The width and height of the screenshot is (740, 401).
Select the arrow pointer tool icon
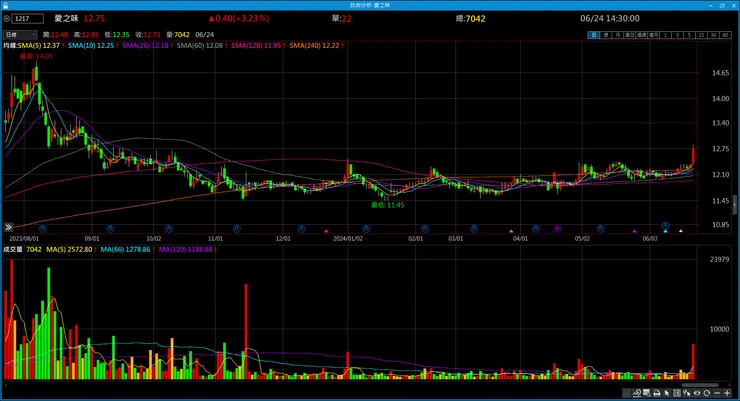(x=666, y=393)
